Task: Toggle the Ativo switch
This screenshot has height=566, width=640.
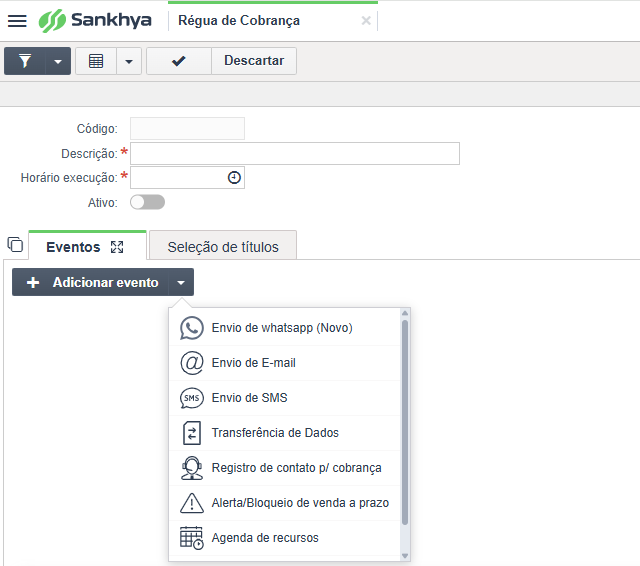Action: pos(147,202)
